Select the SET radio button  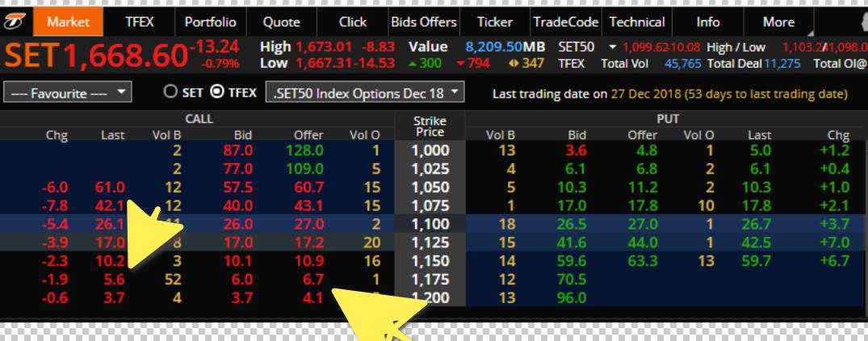coord(170,92)
